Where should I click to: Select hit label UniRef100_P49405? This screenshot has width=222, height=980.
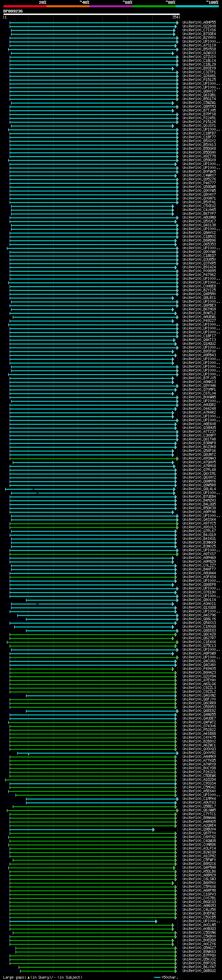pos(199,669)
